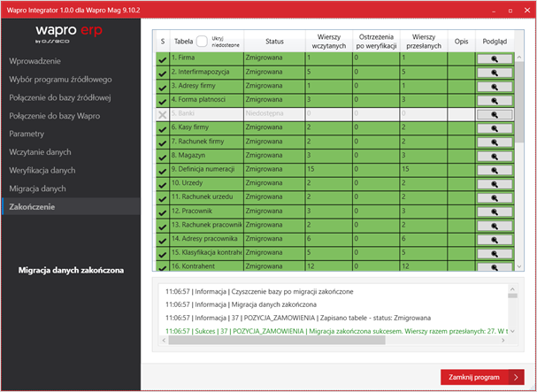Open Połączenie do bazy Wapro step

[54, 117]
